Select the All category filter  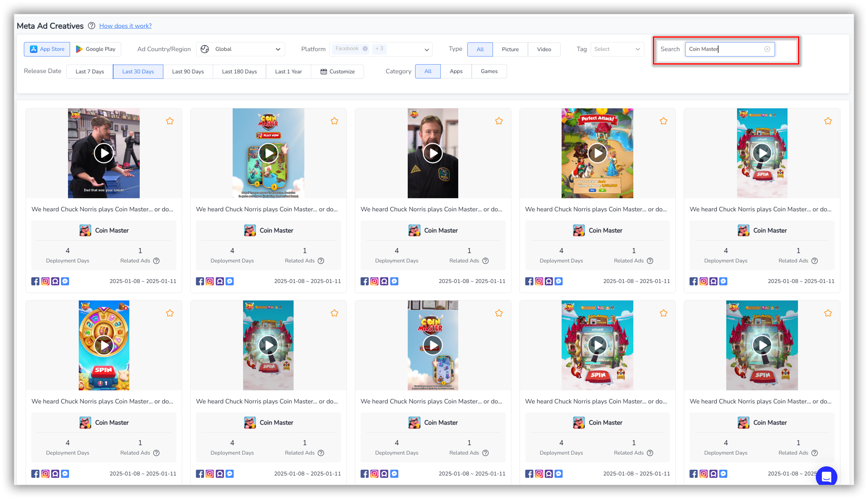[428, 71]
